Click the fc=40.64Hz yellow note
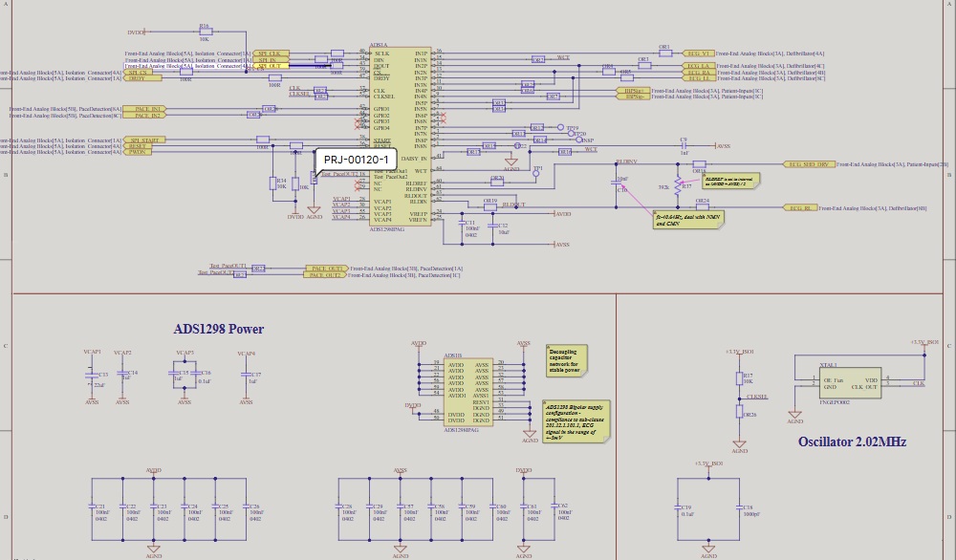The width and height of the screenshot is (956, 560). [688, 220]
